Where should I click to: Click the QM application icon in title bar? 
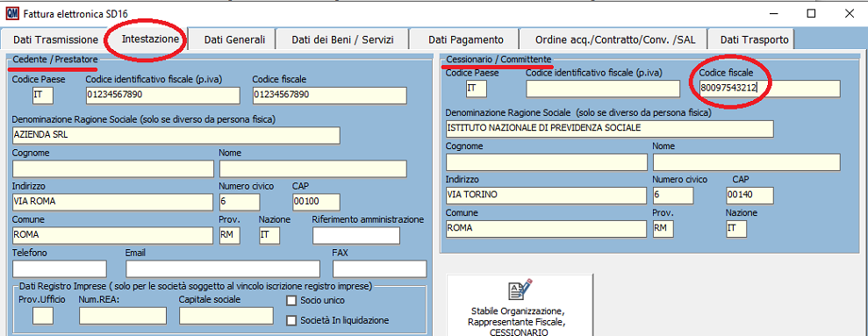pos(11,14)
